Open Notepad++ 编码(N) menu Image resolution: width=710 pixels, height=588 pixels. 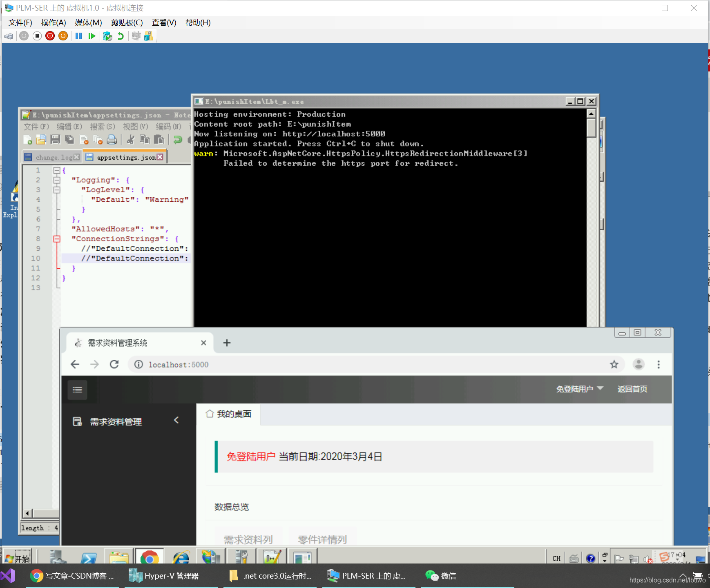169,127
